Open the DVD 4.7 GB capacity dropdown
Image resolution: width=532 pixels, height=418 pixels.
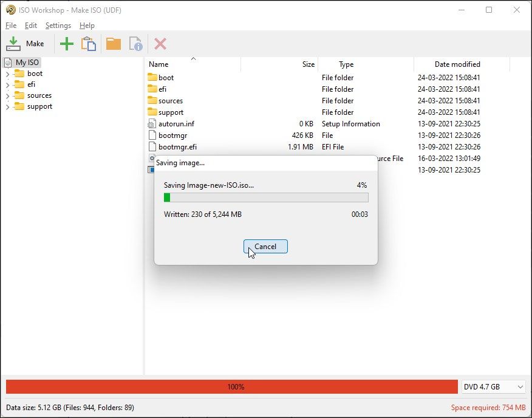click(x=493, y=386)
